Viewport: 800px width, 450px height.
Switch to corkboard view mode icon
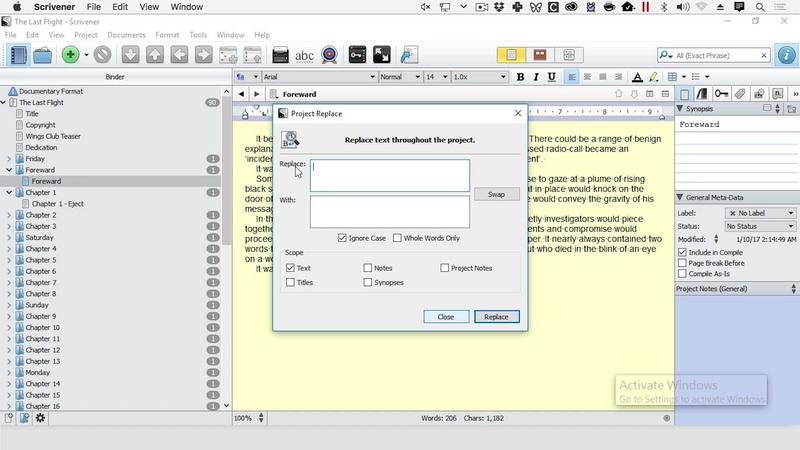click(x=540, y=55)
